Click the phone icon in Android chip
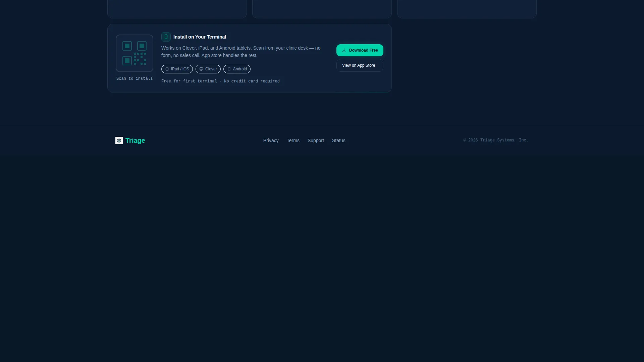Viewport: 644px width, 362px height. [229, 69]
